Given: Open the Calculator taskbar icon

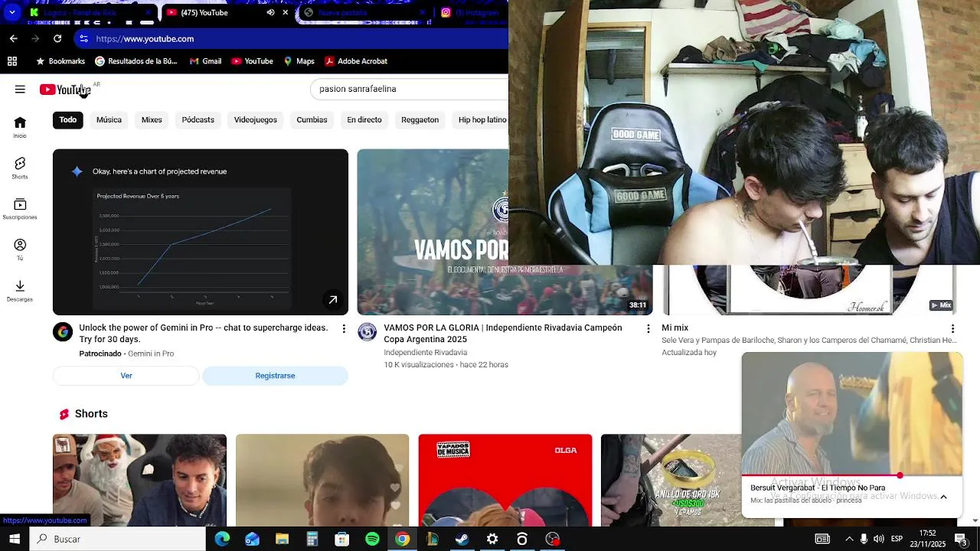Looking at the screenshot, I should click(312, 539).
